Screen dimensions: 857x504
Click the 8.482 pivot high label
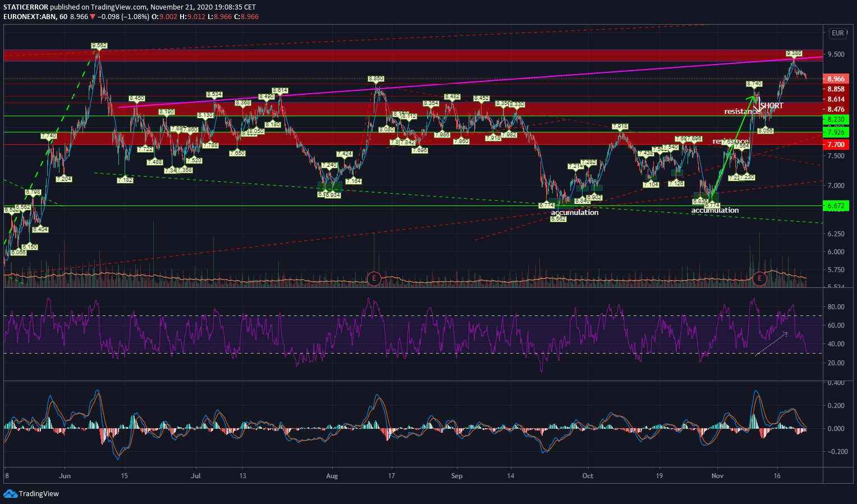452,97
